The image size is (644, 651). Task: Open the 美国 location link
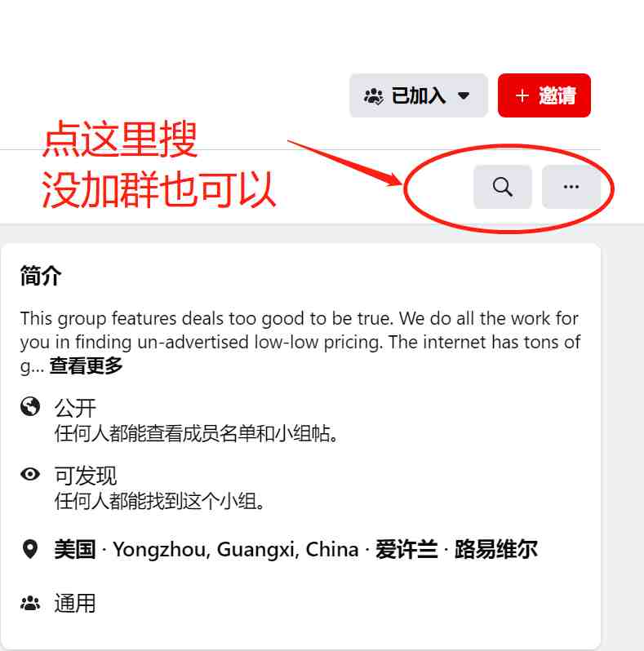[x=75, y=549]
